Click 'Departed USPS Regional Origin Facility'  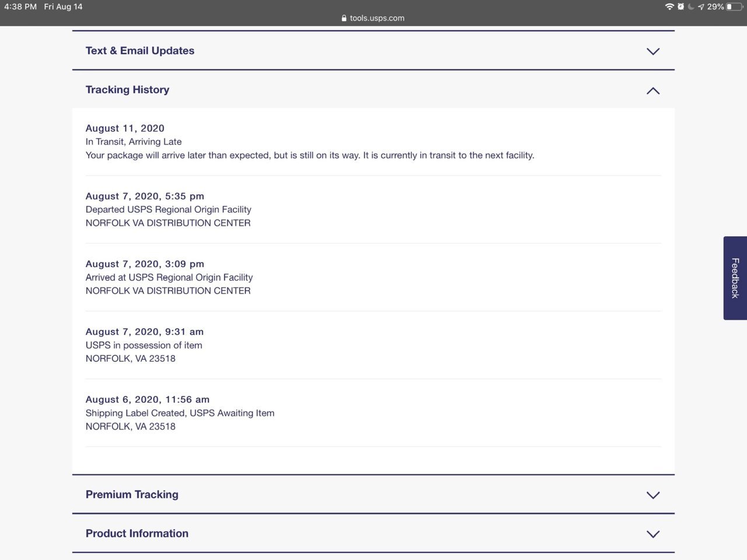tap(168, 209)
